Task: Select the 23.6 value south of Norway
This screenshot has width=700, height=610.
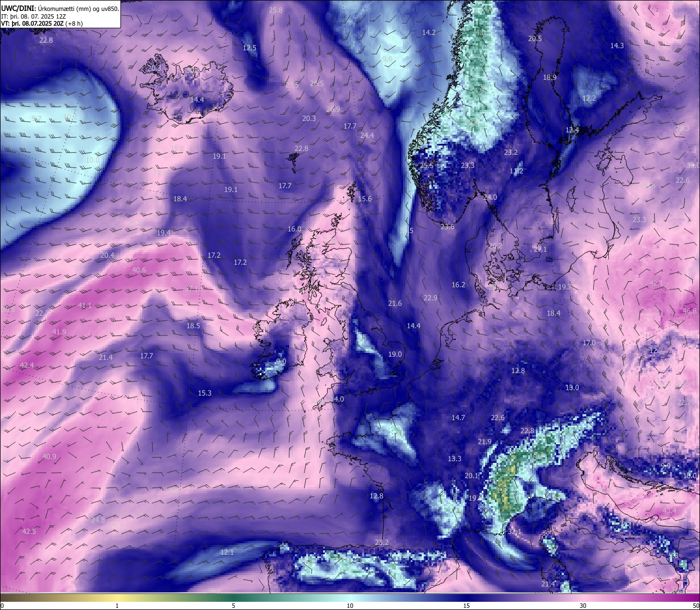Action: click(x=447, y=226)
